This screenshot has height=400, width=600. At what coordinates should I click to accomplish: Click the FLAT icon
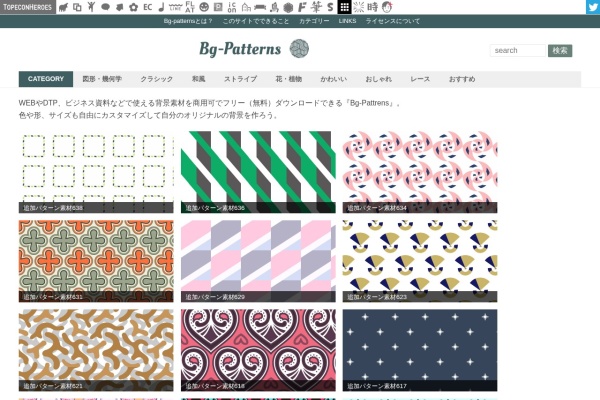click(x=190, y=7)
